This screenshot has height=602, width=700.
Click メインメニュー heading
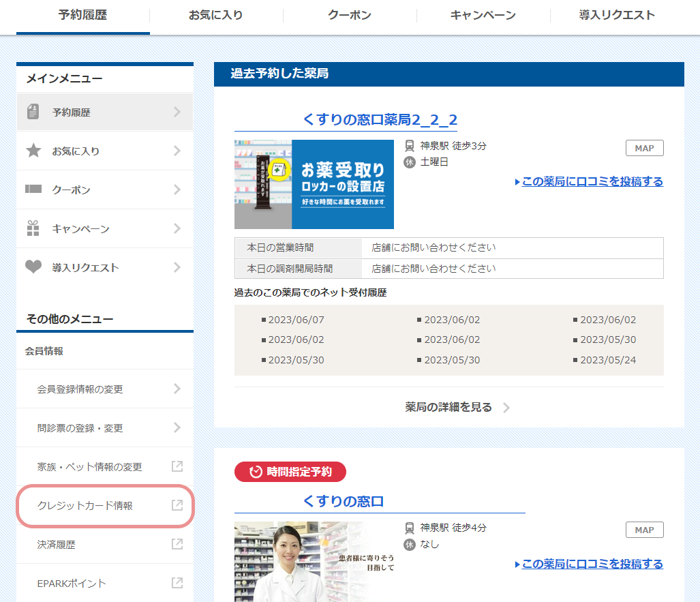pyautogui.click(x=64, y=78)
